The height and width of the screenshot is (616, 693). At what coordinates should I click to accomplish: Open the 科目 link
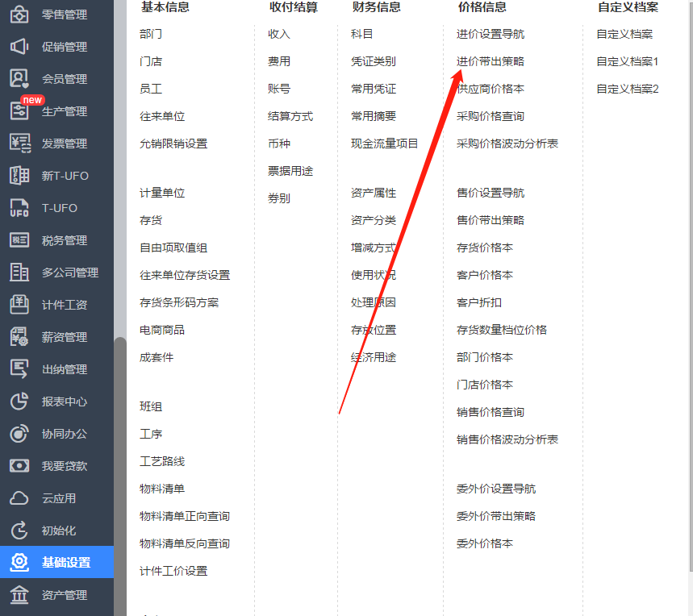(x=362, y=34)
